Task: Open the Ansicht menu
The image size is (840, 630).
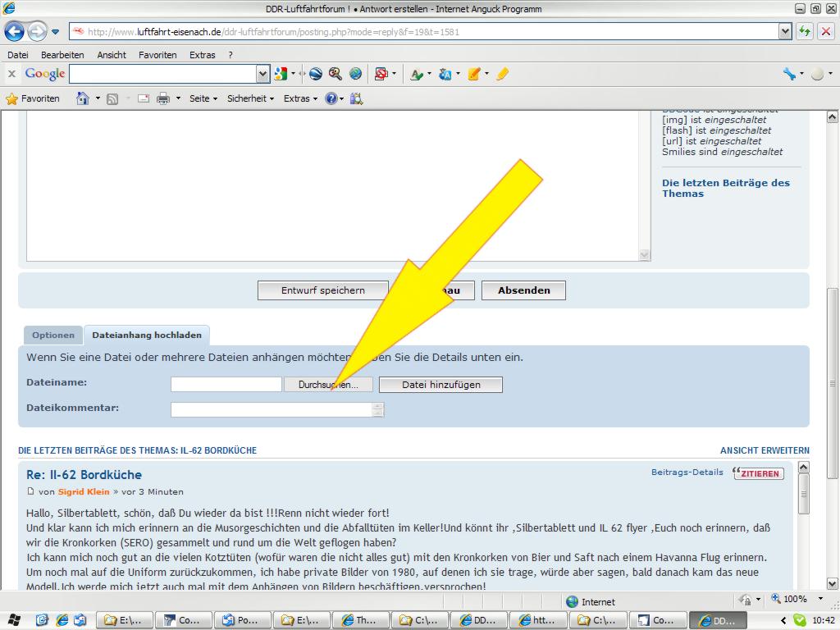Action: (112, 55)
